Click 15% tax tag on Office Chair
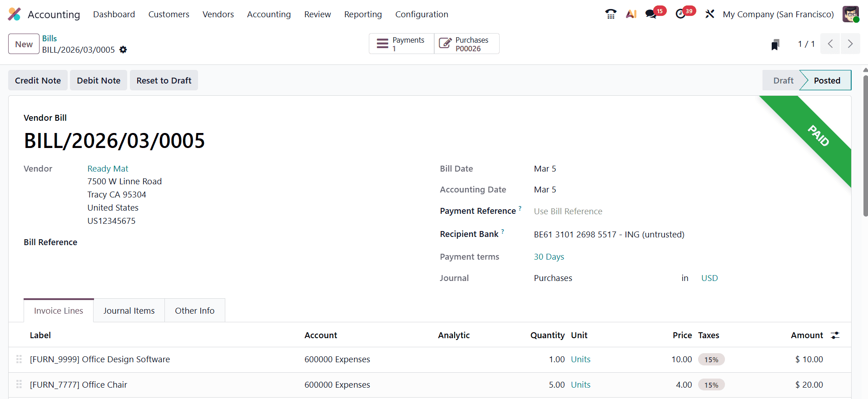 click(x=711, y=385)
